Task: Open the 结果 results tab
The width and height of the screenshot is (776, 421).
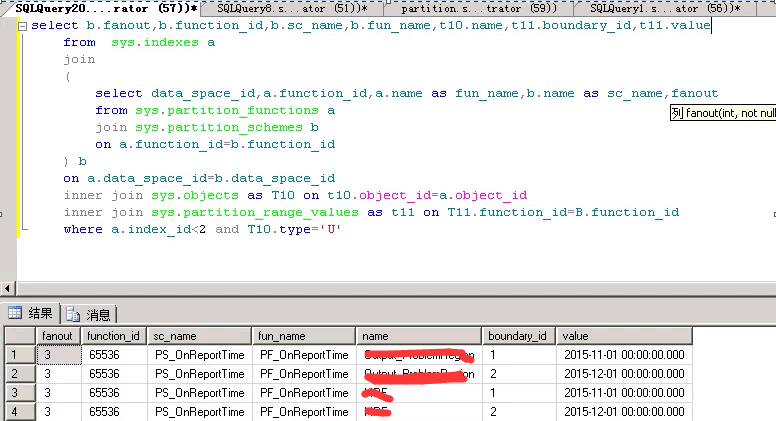Action: tap(31, 313)
